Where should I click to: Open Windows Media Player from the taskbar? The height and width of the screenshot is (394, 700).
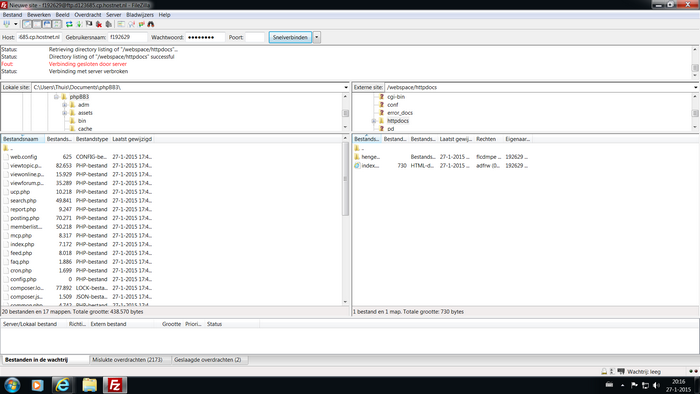[38, 385]
